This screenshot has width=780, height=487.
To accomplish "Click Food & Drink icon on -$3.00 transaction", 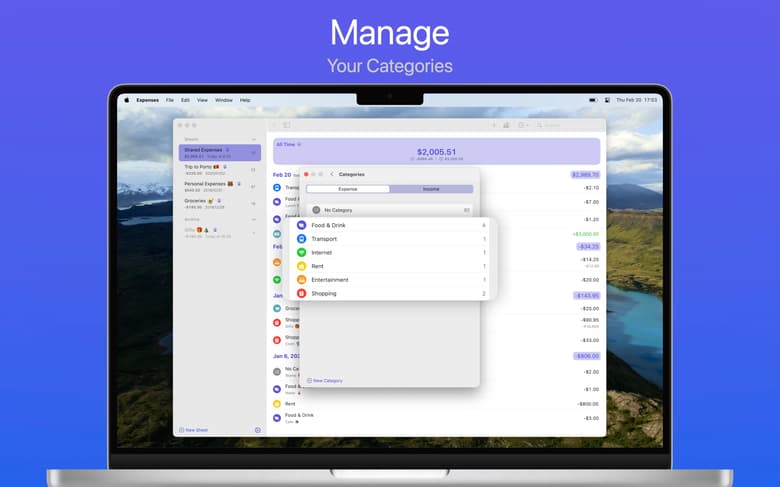I will coord(277,418).
